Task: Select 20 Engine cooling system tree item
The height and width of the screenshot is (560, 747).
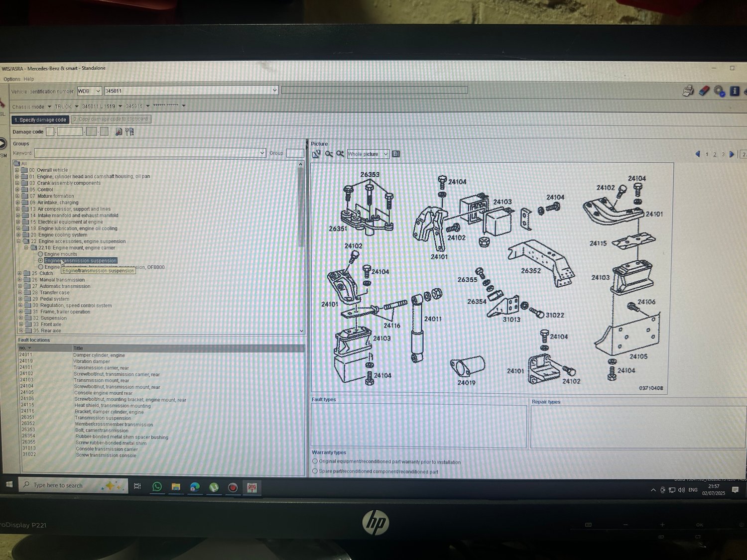Action: click(x=59, y=235)
